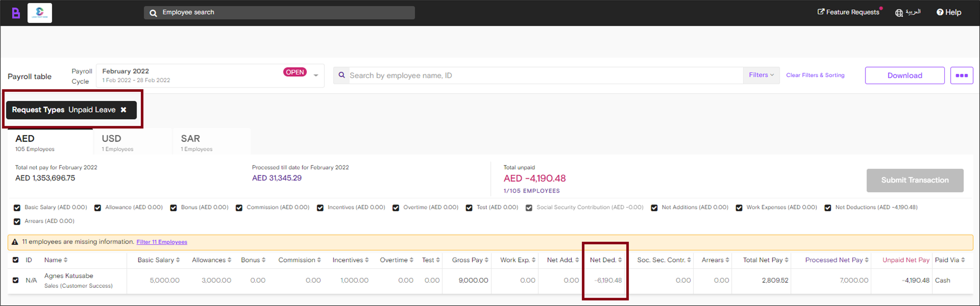Select the USD currency tab
Viewport: 980px width, 306px height.
[132, 142]
